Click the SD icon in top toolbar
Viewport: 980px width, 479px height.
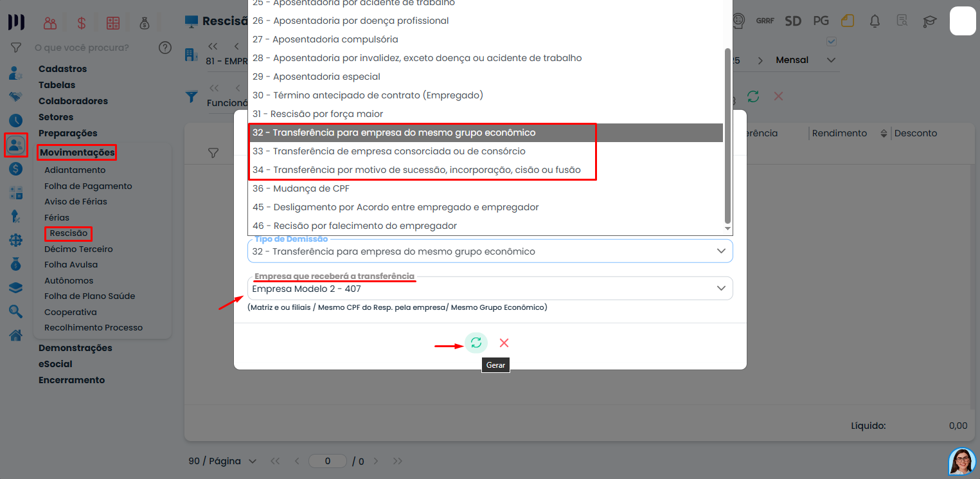click(x=793, y=21)
